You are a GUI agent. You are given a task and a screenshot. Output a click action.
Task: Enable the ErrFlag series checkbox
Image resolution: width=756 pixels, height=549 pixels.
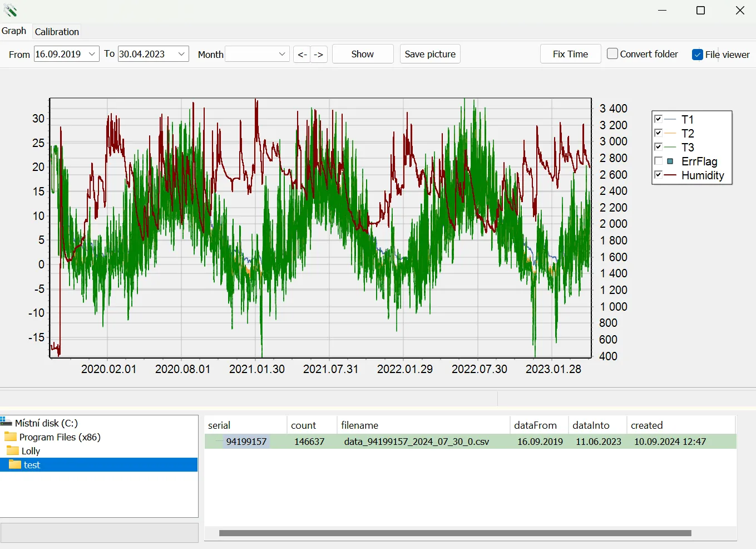[x=659, y=161]
